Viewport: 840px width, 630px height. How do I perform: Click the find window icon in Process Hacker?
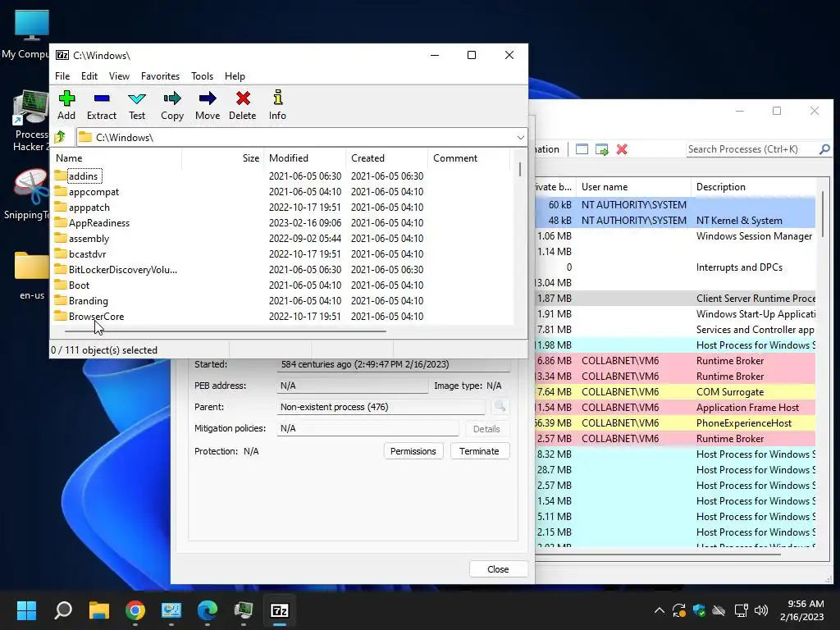tap(582, 149)
